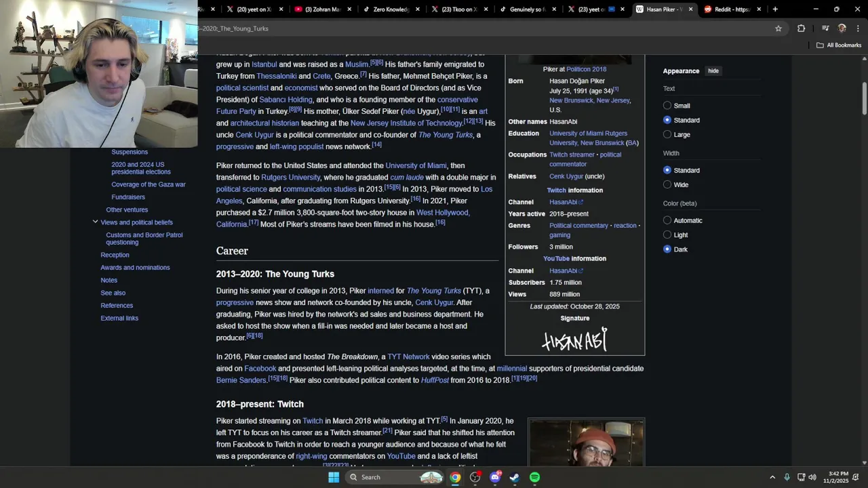Image resolution: width=868 pixels, height=488 pixels.
Task: Open the Chrome three-dot menu
Action: 858,28
